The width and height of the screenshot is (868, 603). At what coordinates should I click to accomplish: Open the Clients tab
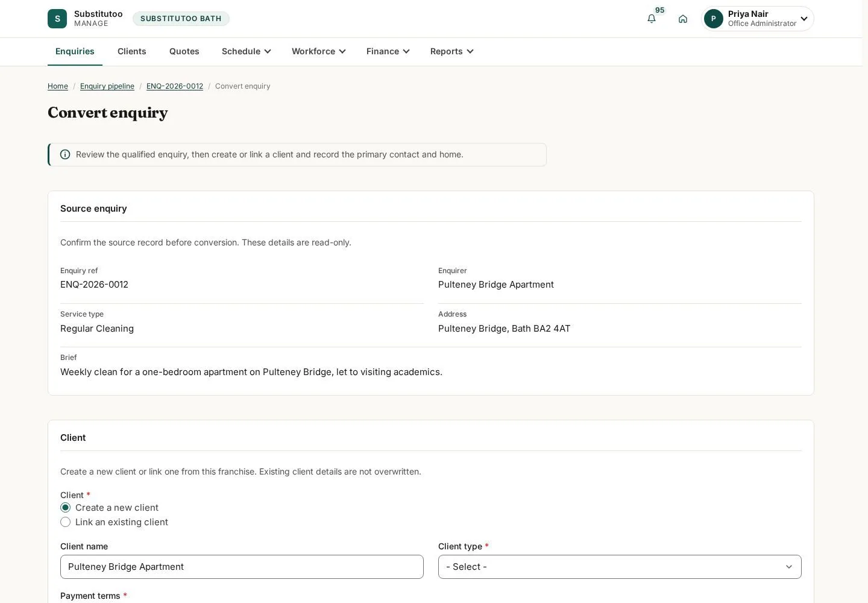coord(132,51)
